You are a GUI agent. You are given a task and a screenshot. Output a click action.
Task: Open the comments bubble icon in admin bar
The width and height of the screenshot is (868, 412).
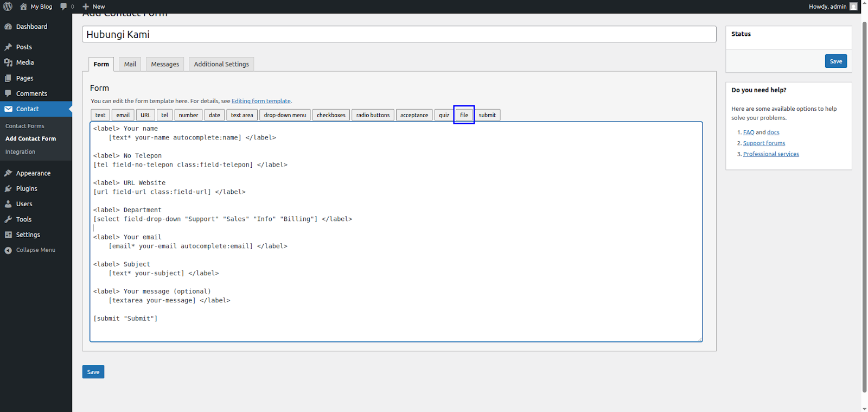[64, 7]
